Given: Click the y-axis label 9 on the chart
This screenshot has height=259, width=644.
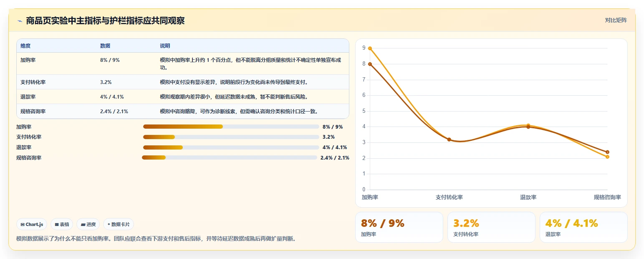Looking at the screenshot, I should tap(364, 48).
